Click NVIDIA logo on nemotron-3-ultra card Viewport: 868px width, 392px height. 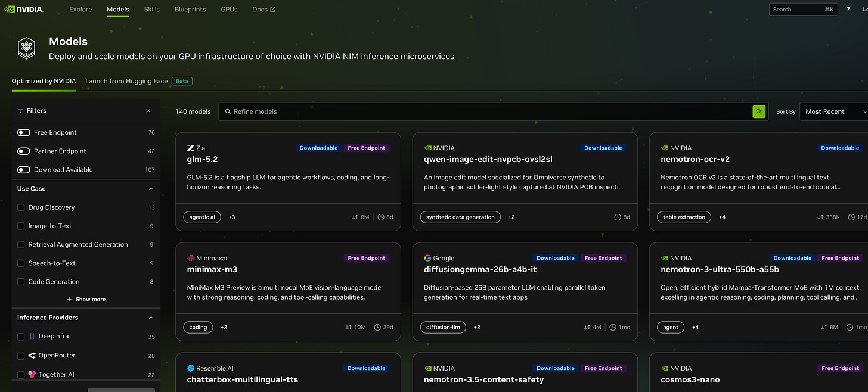click(665, 258)
